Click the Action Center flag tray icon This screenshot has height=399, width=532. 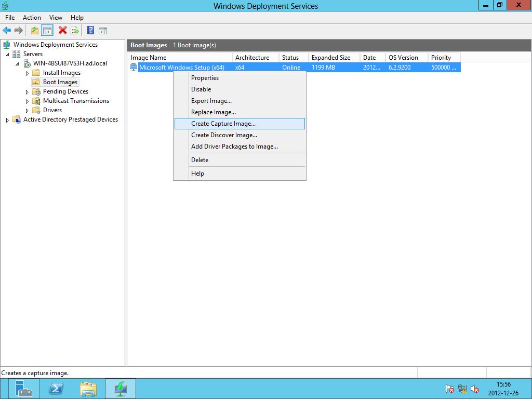449,389
